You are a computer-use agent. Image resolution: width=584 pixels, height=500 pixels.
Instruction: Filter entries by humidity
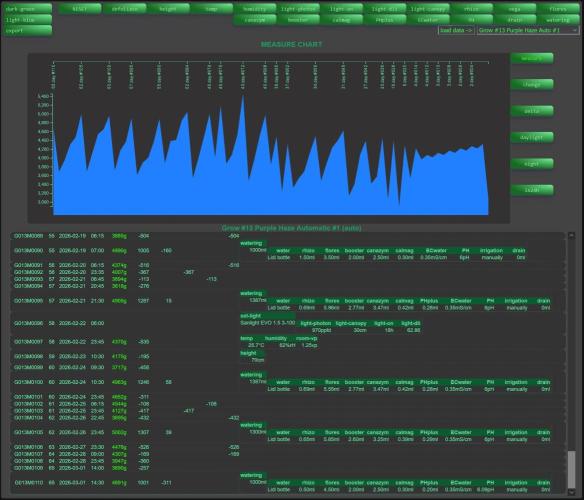(x=255, y=9)
